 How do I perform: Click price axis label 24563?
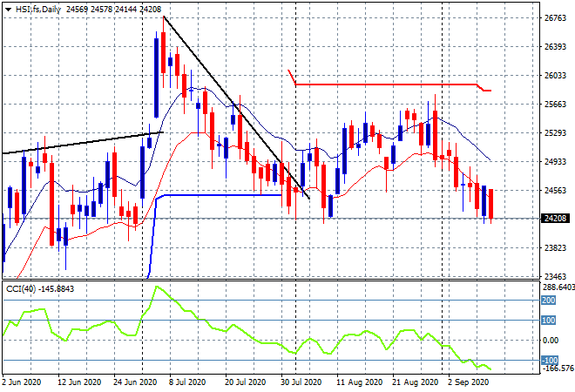pos(555,190)
